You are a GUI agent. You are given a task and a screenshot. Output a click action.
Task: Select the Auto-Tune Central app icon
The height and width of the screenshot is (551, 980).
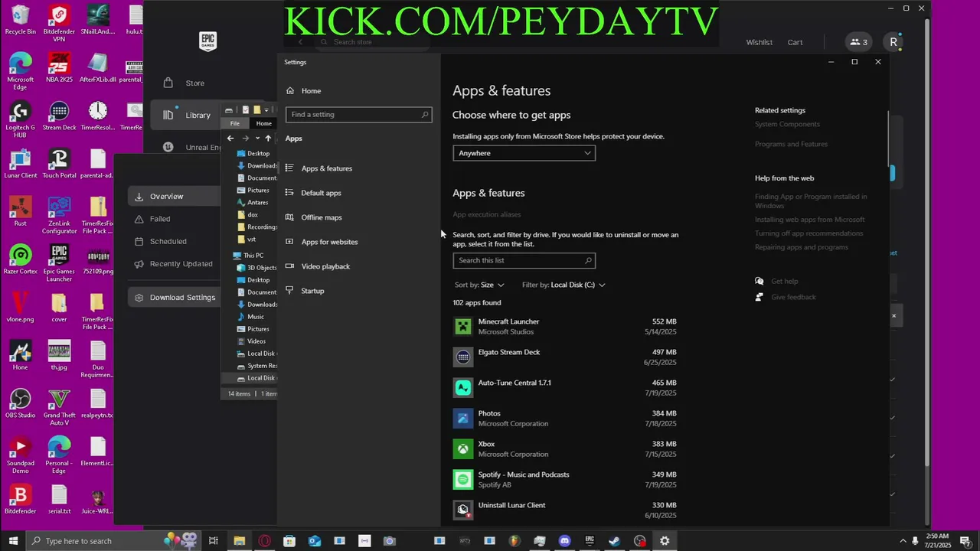(462, 388)
